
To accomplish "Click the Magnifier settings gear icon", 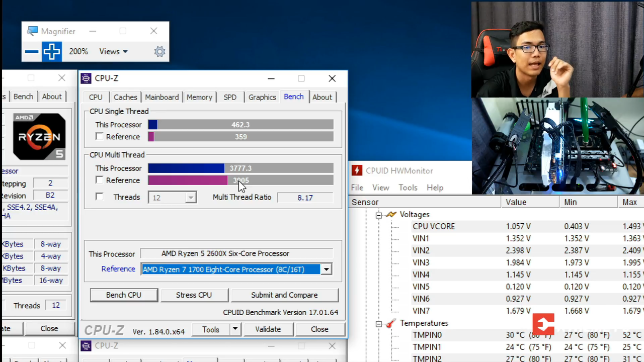I will click(x=159, y=51).
